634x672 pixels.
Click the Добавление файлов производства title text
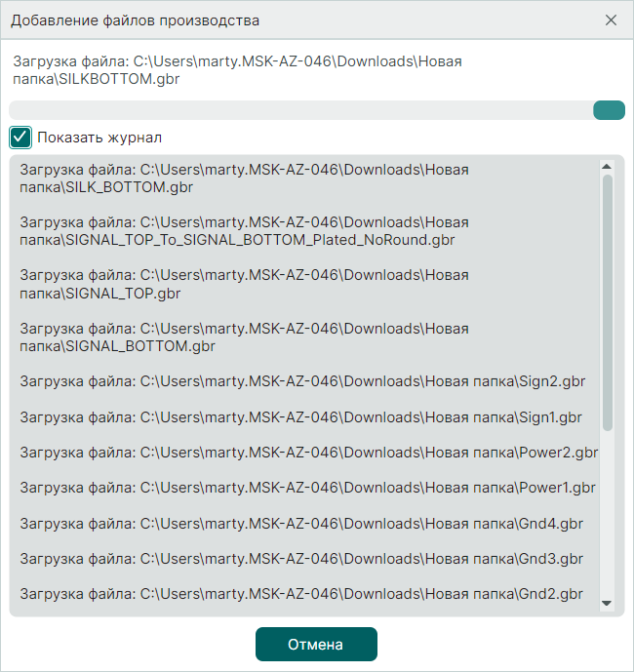135,20
